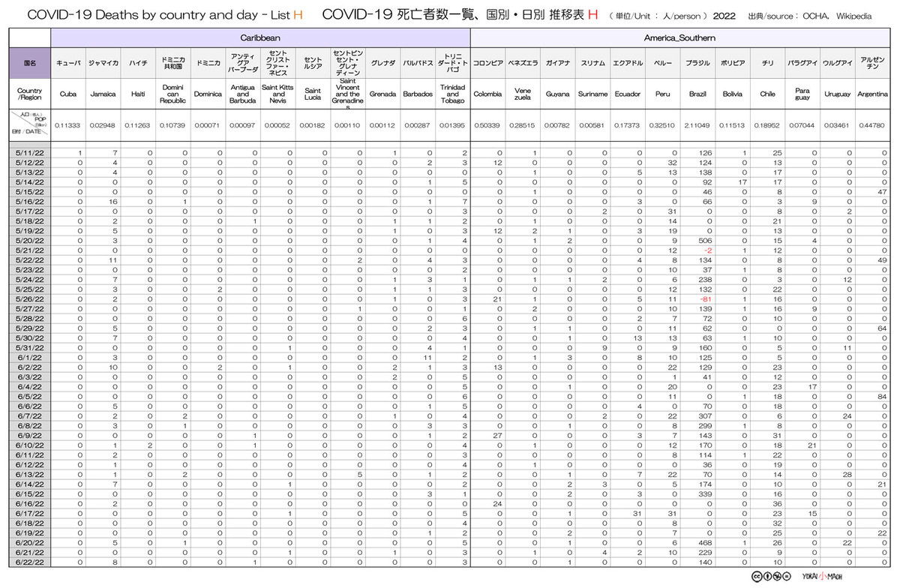The height and width of the screenshot is (588, 900).
Task: Click the NoDerivatives equals-sign license icon
Action: pyautogui.click(x=785, y=576)
